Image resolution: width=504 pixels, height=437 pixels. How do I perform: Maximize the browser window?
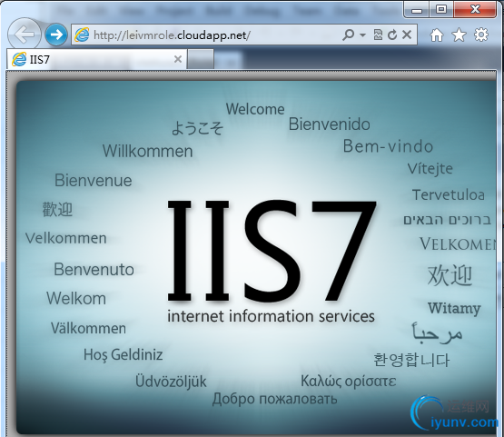[441, 10]
